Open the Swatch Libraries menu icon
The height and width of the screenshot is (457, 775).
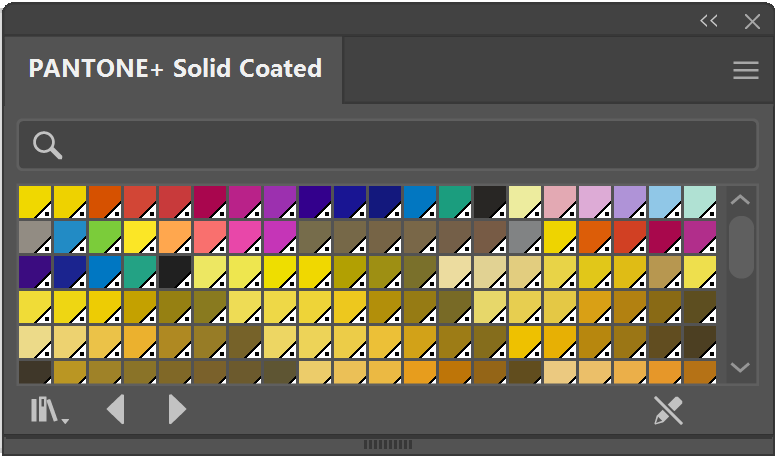49,410
